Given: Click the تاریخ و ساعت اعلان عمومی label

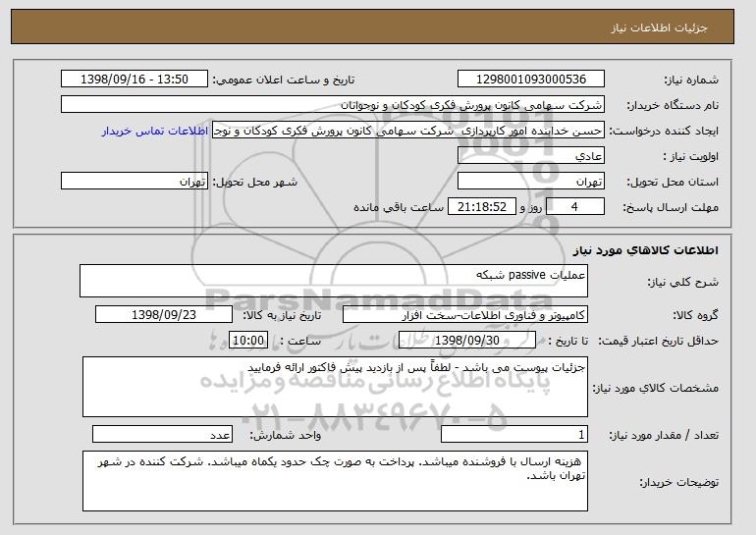Looking at the screenshot, I should [x=284, y=80].
